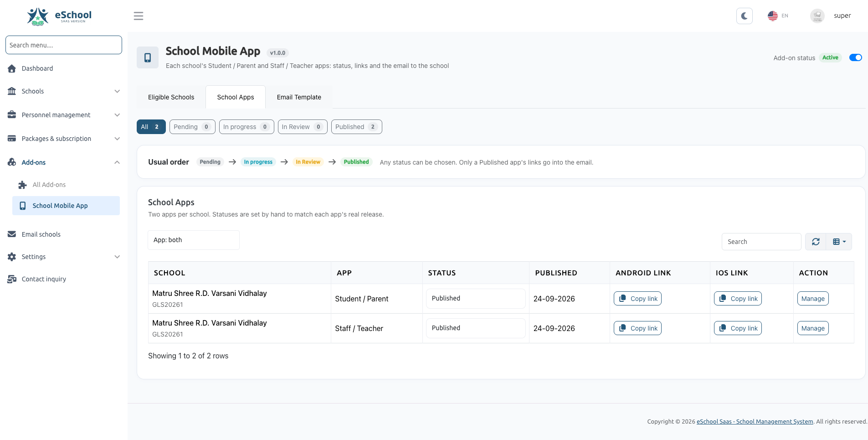The width and height of the screenshot is (868, 440).
Task: Copy Android link for Staff / Teacher app
Action: [637, 328]
